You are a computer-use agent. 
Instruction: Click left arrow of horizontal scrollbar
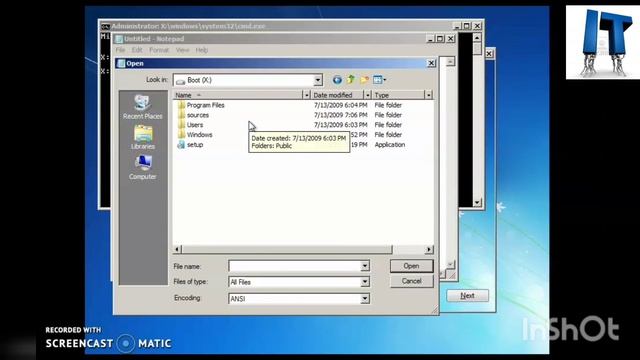177,249
